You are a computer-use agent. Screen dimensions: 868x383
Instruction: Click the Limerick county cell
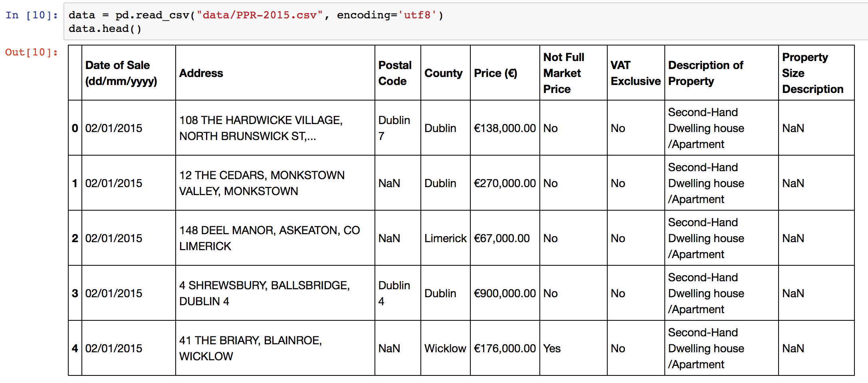(445, 238)
